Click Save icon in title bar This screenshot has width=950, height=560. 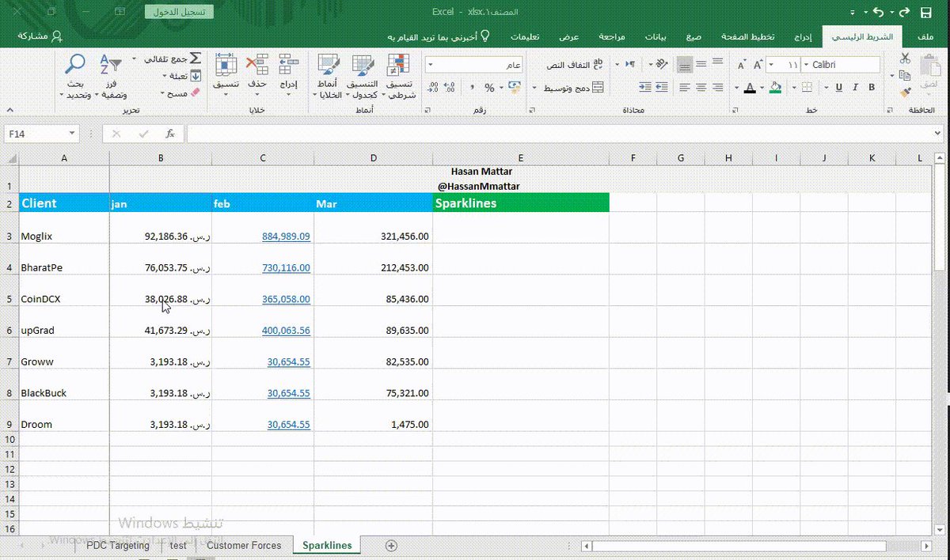[x=925, y=12]
